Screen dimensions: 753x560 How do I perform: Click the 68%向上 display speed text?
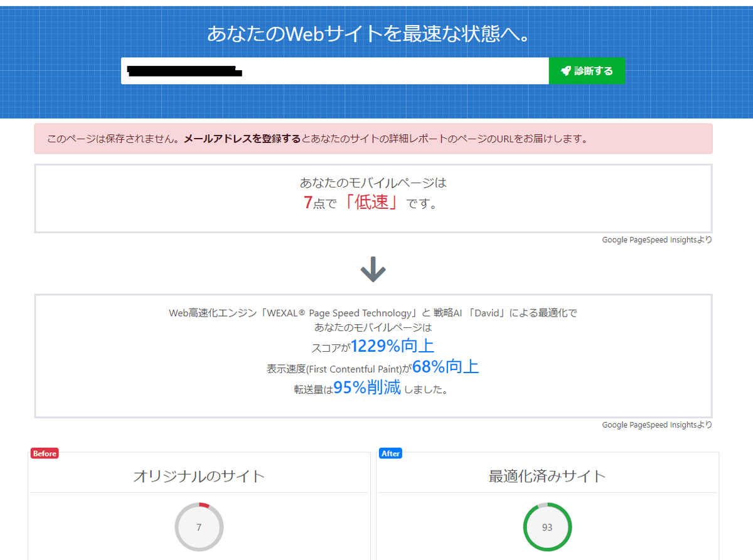(446, 367)
